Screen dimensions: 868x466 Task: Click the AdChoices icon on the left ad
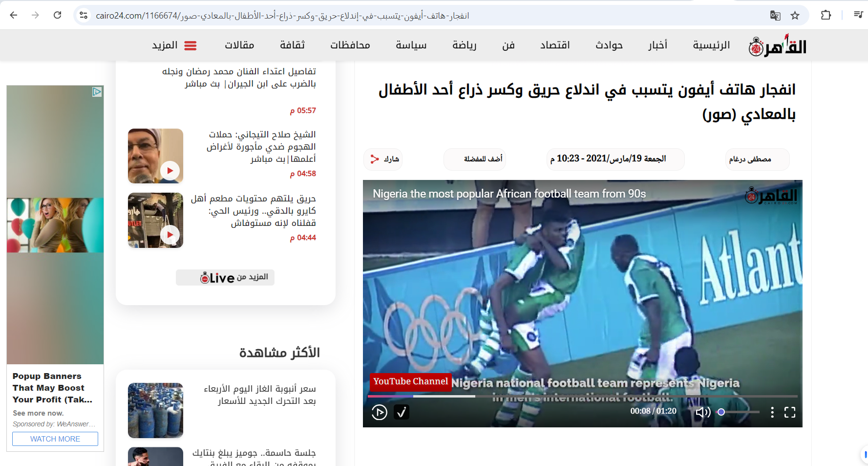point(97,91)
